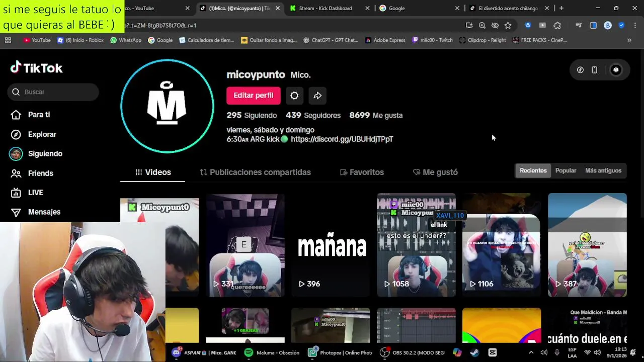Show more bookmarks chevron

click(629, 40)
